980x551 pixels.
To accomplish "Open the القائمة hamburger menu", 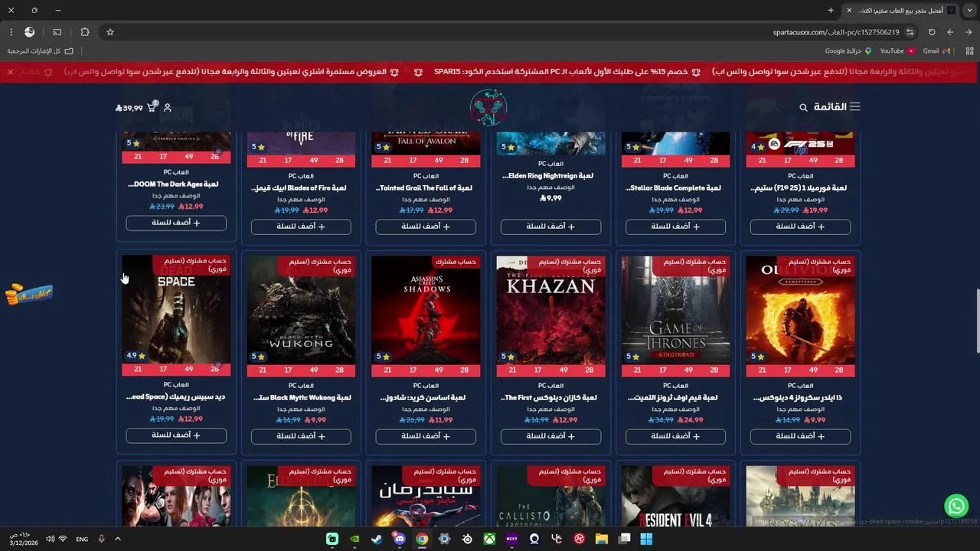I will [855, 106].
